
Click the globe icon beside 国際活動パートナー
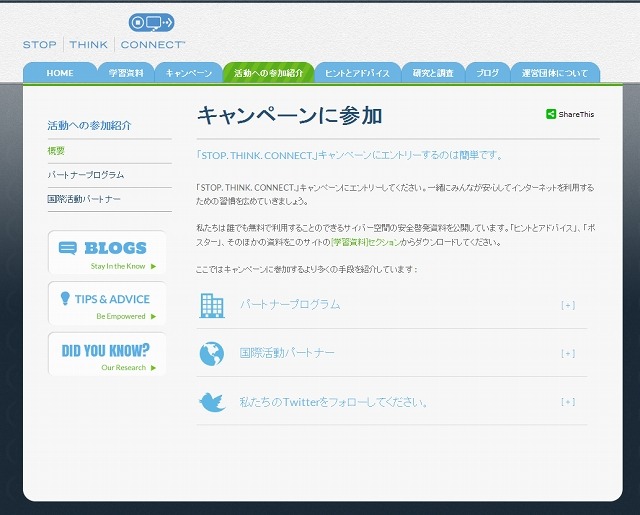point(211,353)
